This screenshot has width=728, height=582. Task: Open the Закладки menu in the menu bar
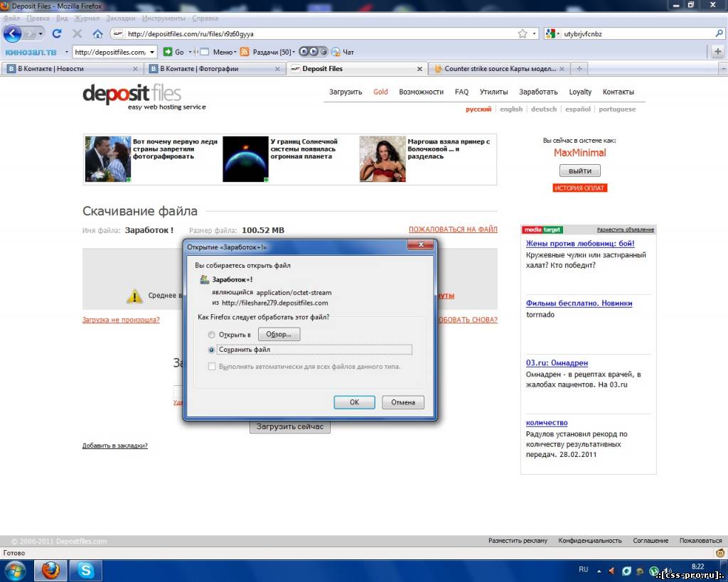[119, 18]
